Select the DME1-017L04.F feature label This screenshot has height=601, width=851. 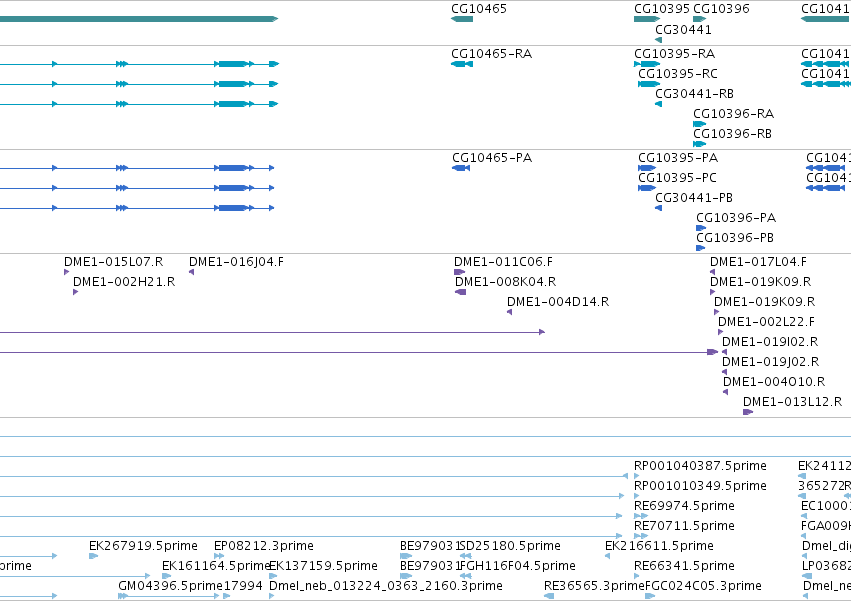pos(758,262)
